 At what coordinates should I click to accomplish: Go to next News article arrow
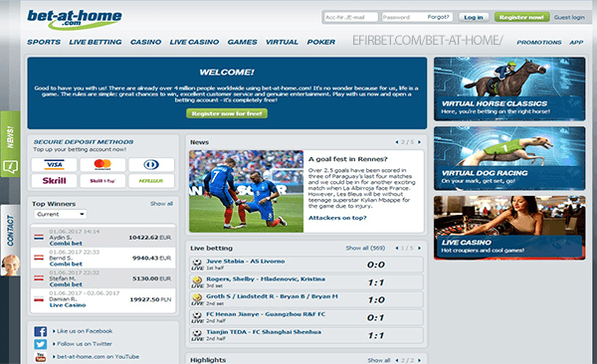[x=419, y=142]
